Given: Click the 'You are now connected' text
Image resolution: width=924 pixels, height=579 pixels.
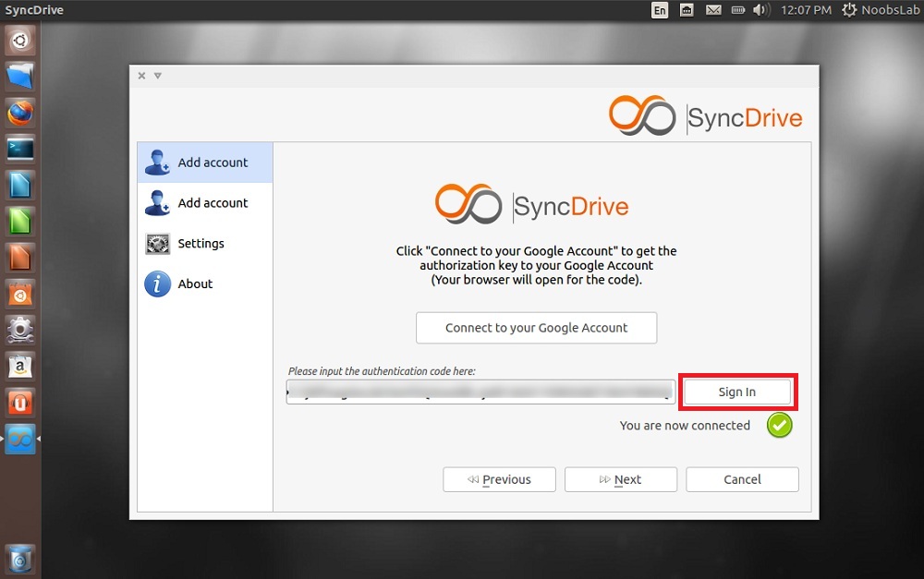Looking at the screenshot, I should 685,426.
